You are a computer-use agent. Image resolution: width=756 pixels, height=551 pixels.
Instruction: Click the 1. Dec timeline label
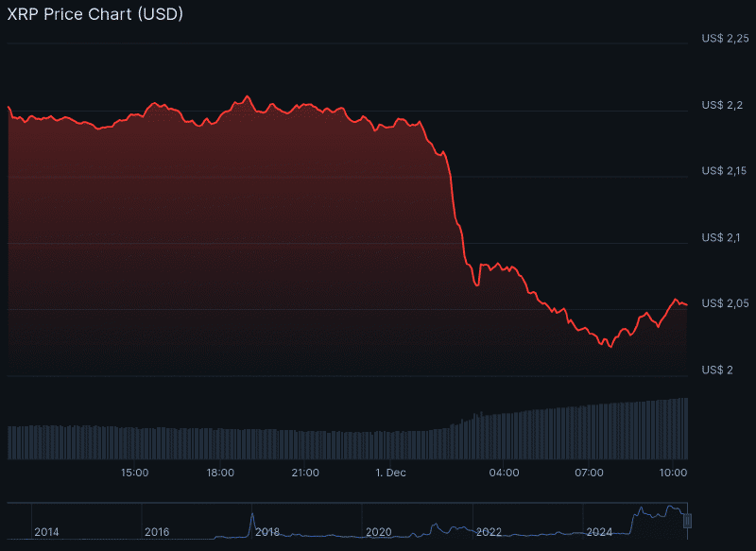pos(391,474)
